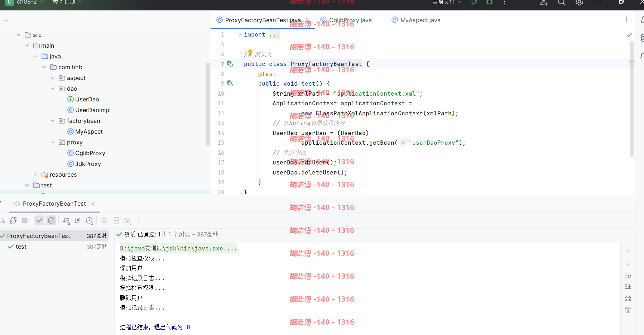Open UserDao interface in project tree

(83, 99)
